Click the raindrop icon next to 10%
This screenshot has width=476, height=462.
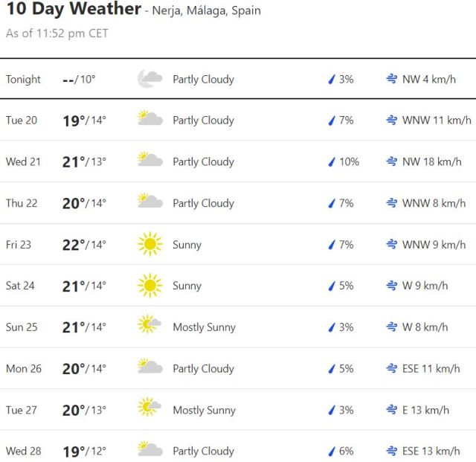(332, 162)
